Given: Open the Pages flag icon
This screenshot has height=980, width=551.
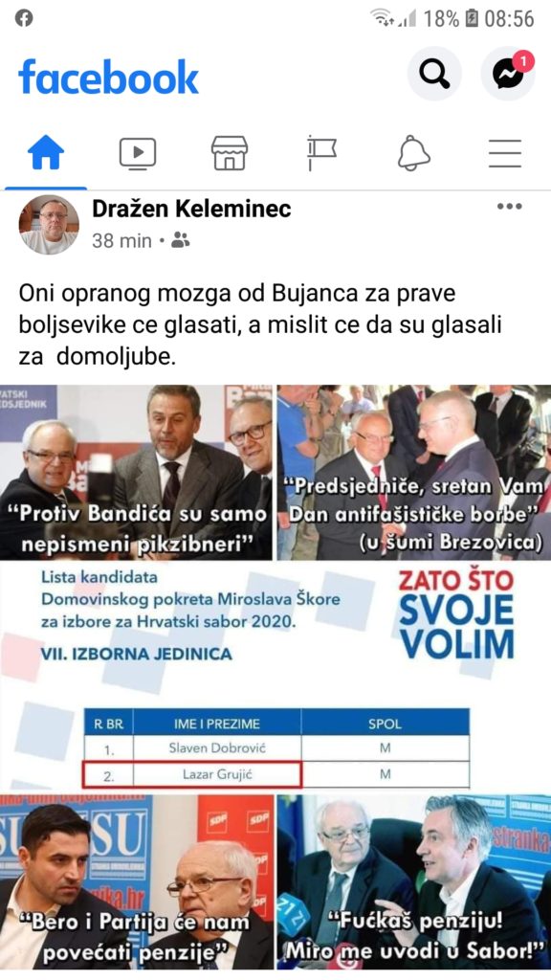Looking at the screenshot, I should [321, 153].
